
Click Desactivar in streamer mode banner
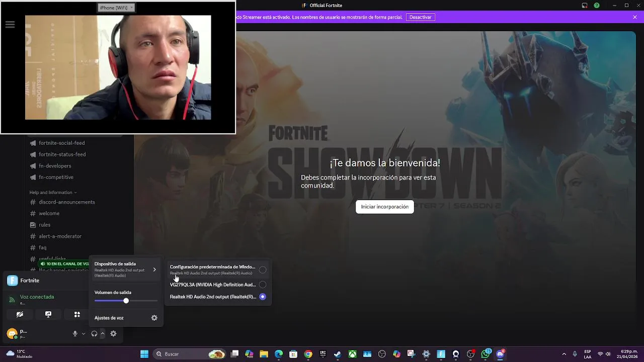click(420, 17)
